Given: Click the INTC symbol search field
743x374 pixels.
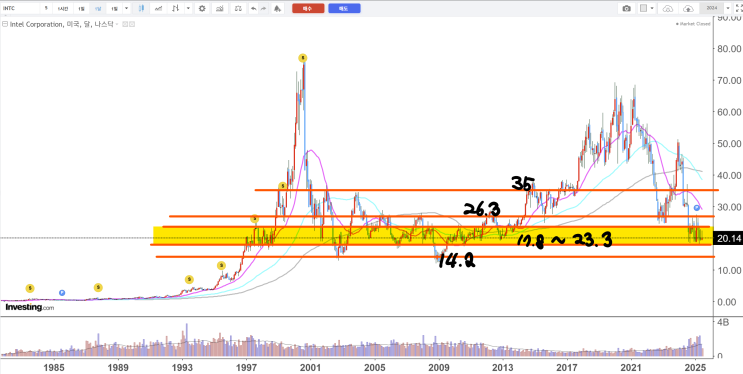Looking at the screenshot, I should [x=20, y=9].
